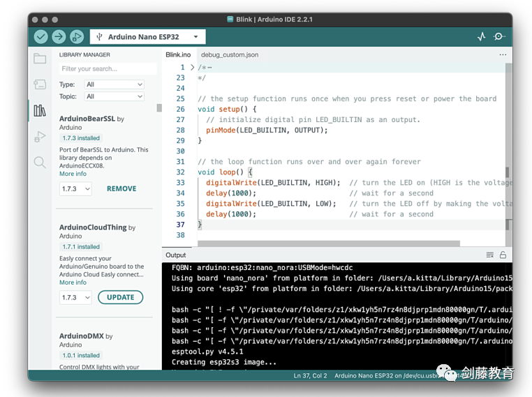Open the editor tabs more-options ellipsis
The width and height of the screenshot is (532, 397).
point(503,54)
